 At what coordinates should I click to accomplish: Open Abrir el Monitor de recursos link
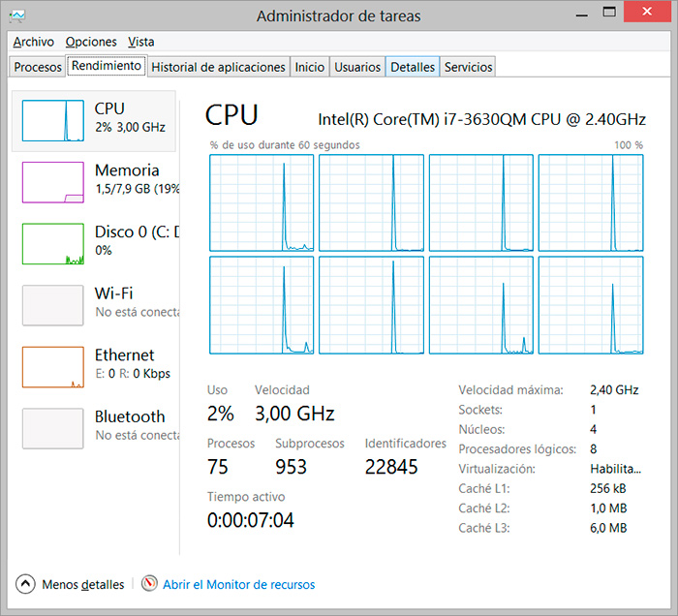click(x=238, y=584)
